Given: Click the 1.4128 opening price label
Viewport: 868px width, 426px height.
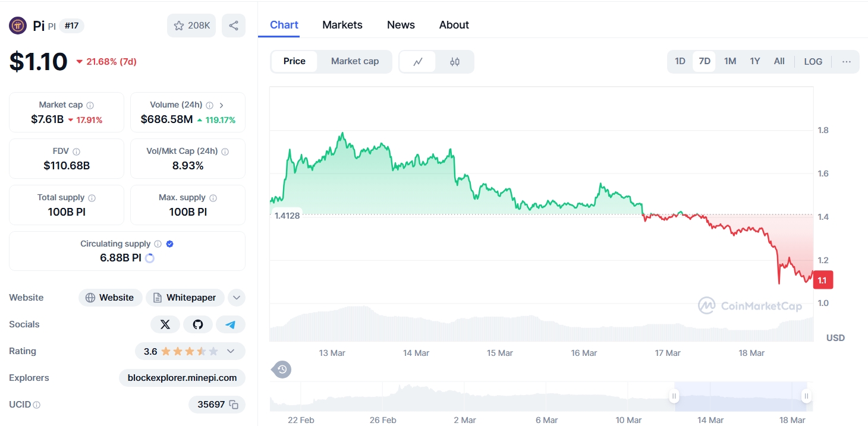Looking at the screenshot, I should point(287,215).
